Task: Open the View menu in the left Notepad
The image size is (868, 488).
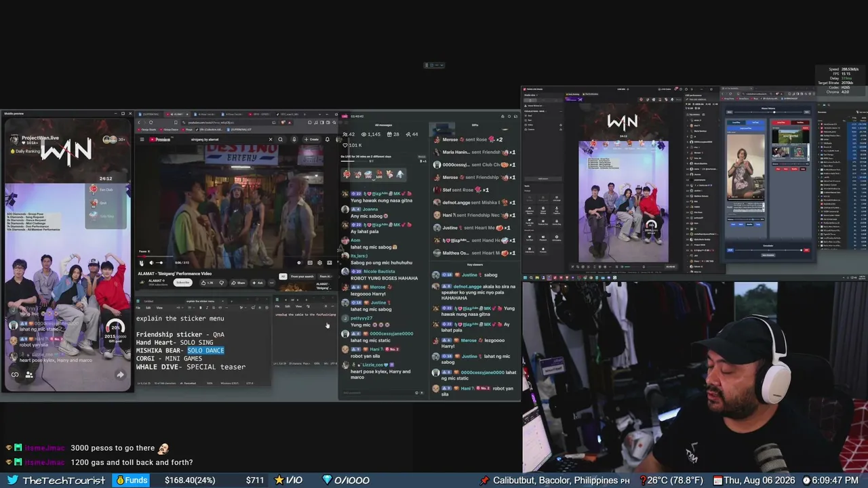Action: pyautogui.click(x=159, y=308)
